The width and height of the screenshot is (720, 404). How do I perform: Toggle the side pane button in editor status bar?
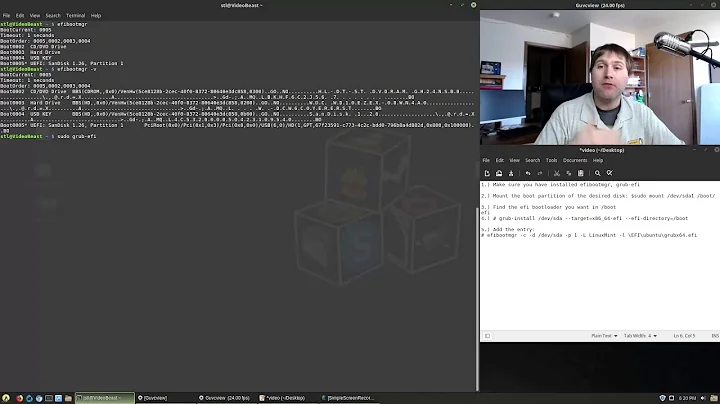487,335
